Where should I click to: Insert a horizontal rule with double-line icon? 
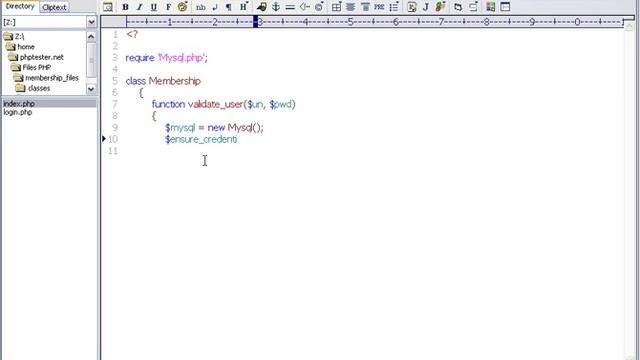pos(290,7)
